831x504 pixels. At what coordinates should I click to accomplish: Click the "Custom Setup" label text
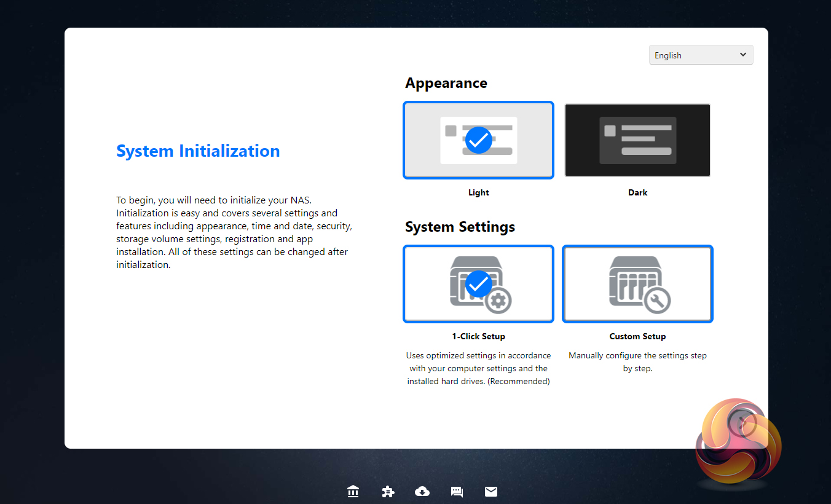tap(637, 336)
